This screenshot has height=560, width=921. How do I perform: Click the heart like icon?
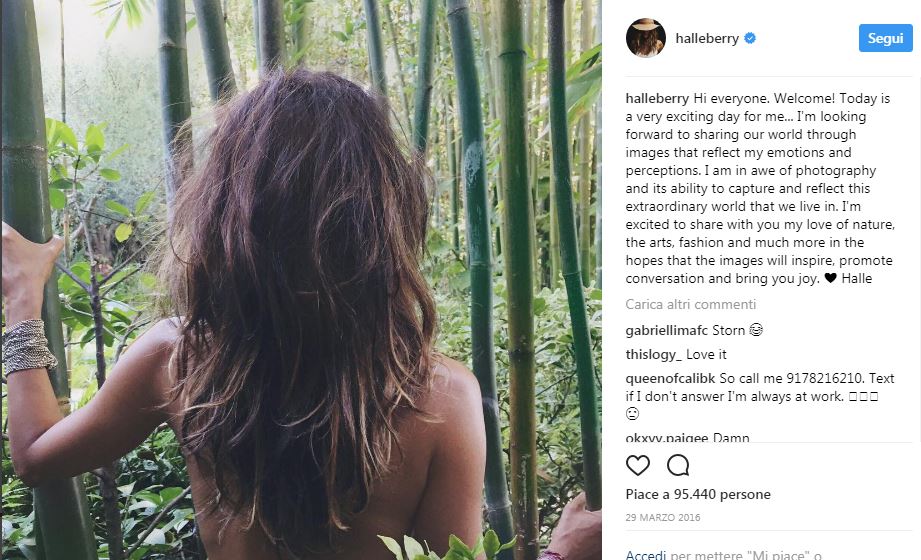tap(637, 465)
